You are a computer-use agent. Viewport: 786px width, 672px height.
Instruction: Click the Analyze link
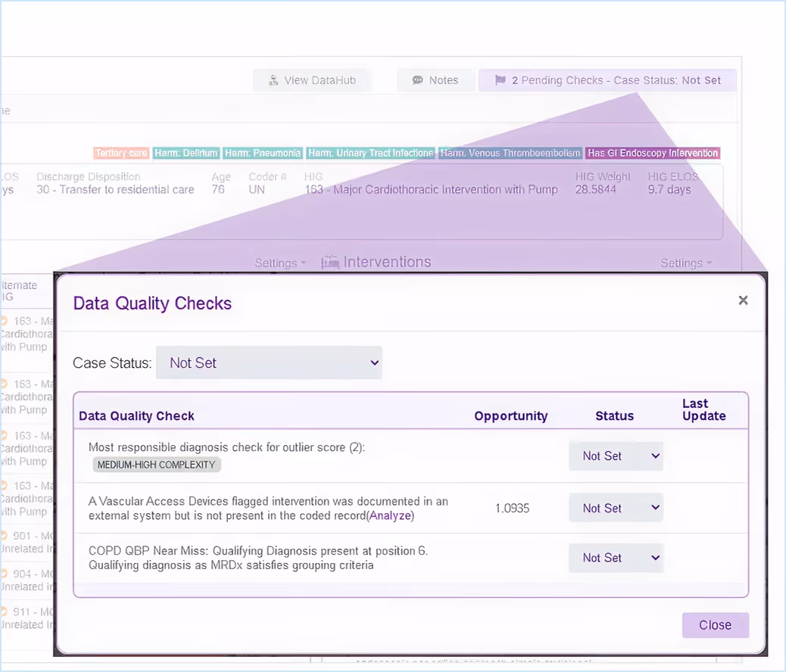390,515
